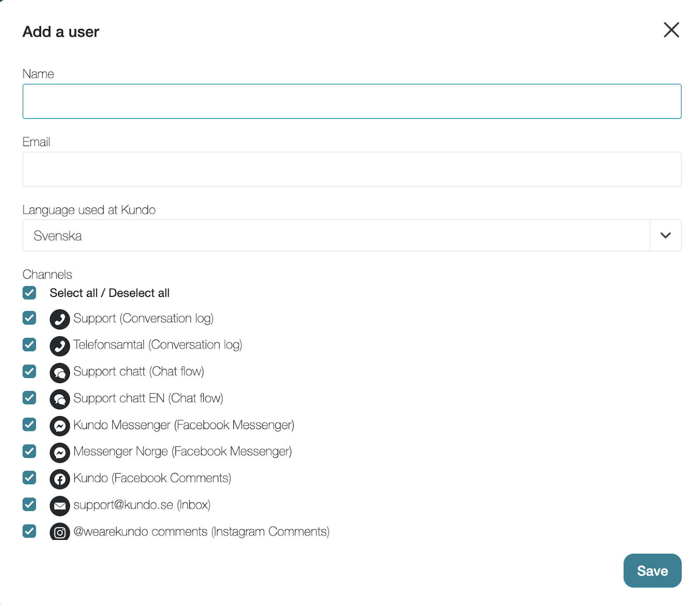Focus the Name input field

point(352,101)
